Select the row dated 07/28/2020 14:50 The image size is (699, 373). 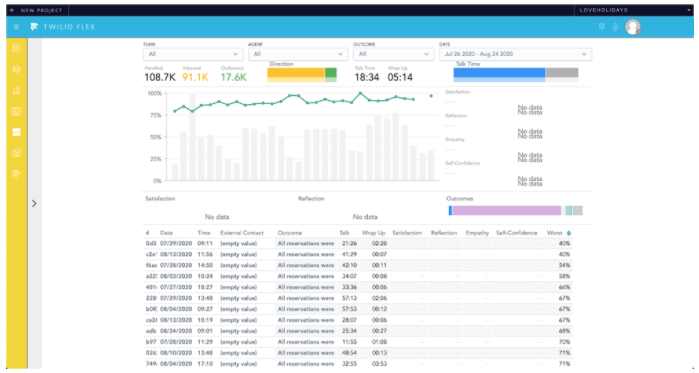(358, 265)
